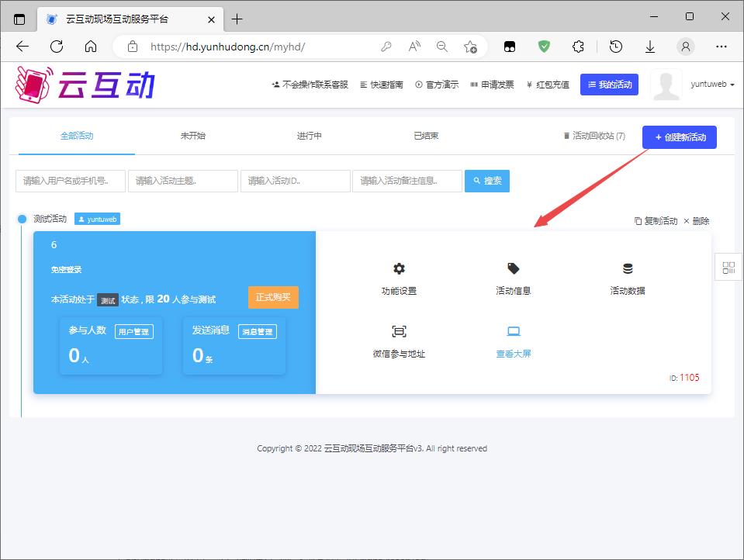Screen dimensions: 744x560
Task: Click the 云互动 logo
Action: click(85, 85)
